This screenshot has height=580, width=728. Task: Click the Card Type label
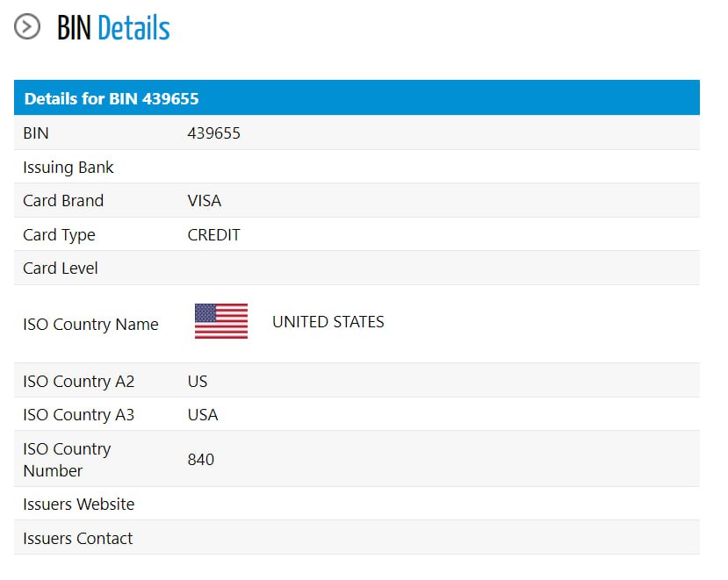pyautogui.click(x=59, y=235)
